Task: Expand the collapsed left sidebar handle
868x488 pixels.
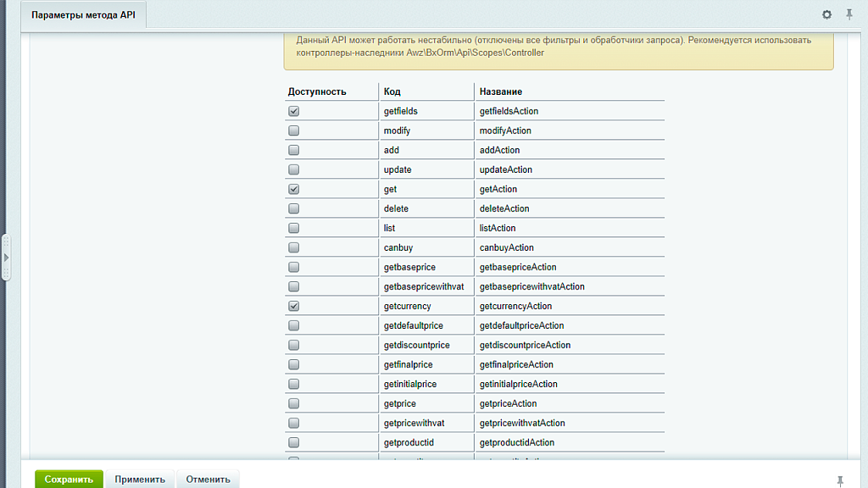Action: [5, 257]
